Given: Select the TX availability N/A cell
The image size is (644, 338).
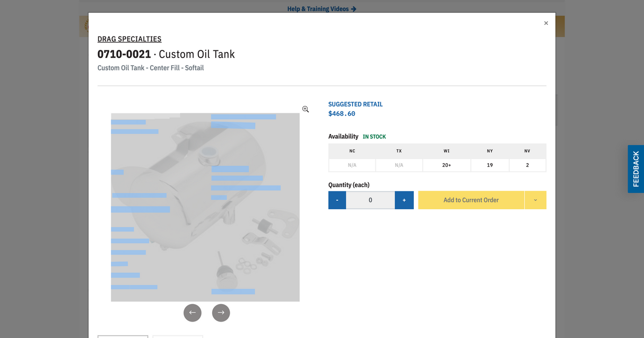Looking at the screenshot, I should (x=399, y=165).
